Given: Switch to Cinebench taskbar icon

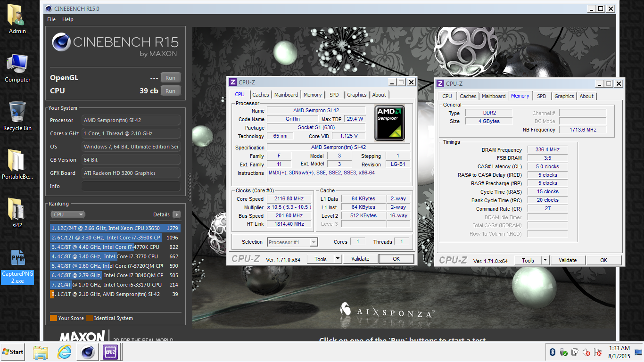Looking at the screenshot, I should pos(87,352).
